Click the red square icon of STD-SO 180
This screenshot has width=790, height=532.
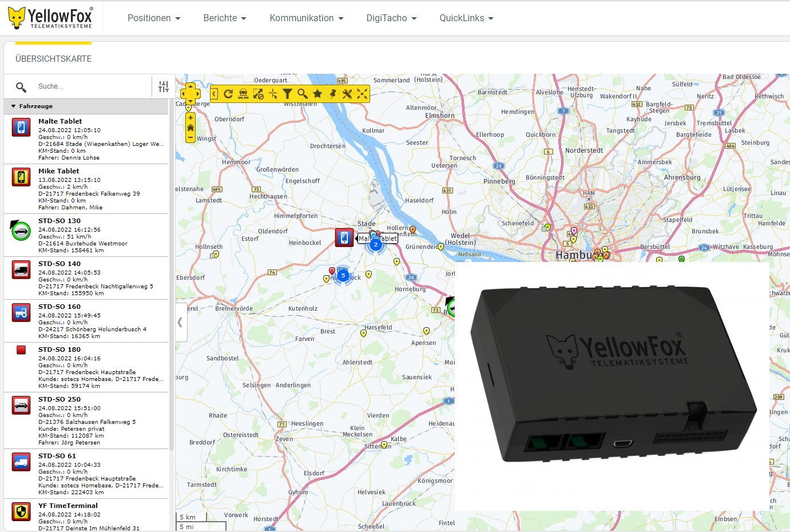click(21, 350)
